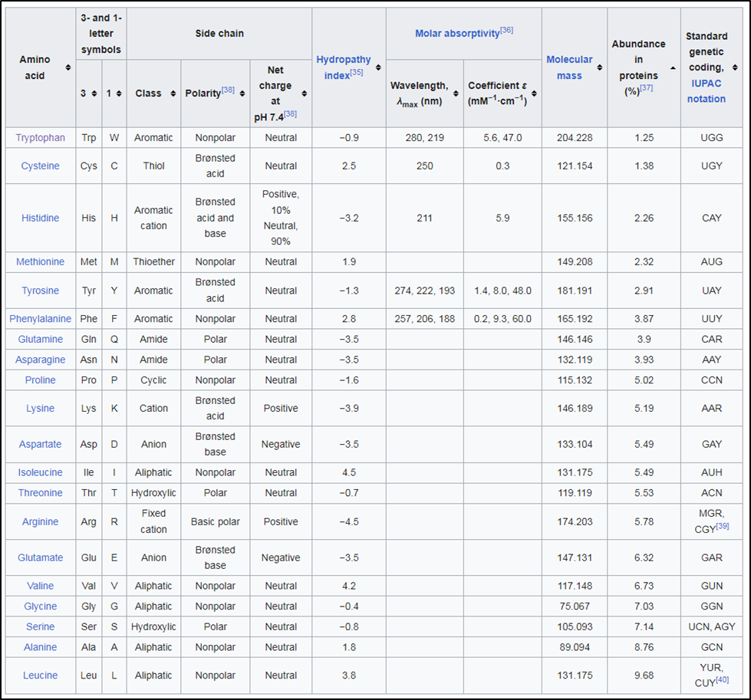Open the Molar absorptivity header link
The width and height of the screenshot is (751, 700).
pos(457,34)
